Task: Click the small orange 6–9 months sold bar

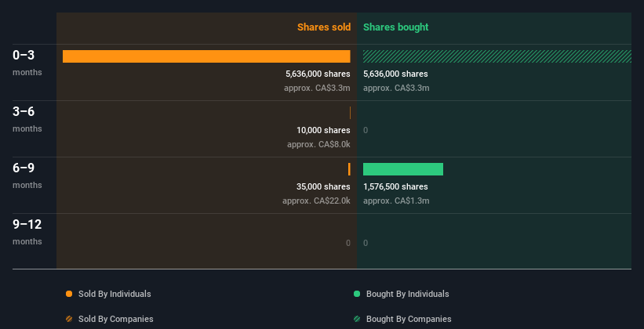Action: click(x=349, y=169)
